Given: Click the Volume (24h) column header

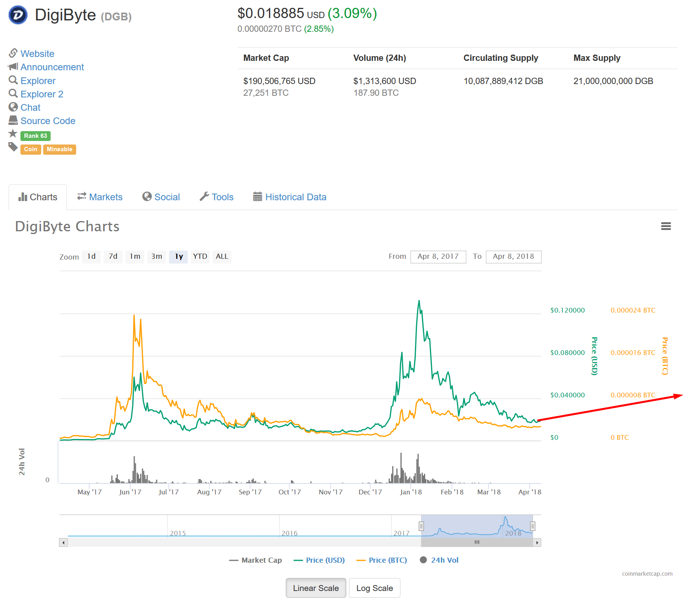Looking at the screenshot, I should (380, 58).
